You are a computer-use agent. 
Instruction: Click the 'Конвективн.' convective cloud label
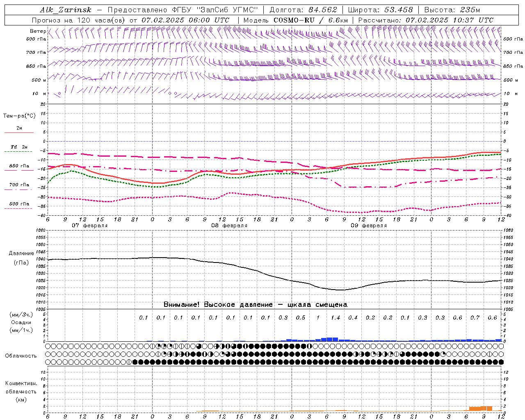(21, 383)
